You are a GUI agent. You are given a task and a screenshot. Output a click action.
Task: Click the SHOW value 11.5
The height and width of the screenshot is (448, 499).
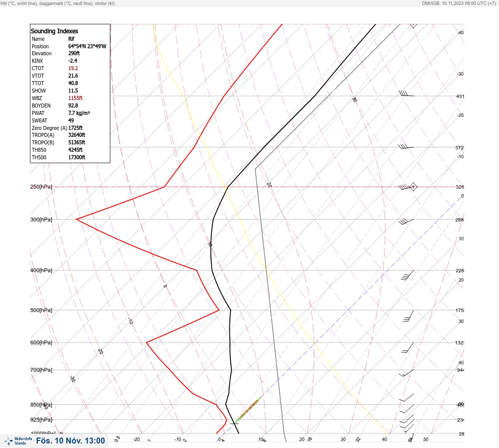click(73, 91)
